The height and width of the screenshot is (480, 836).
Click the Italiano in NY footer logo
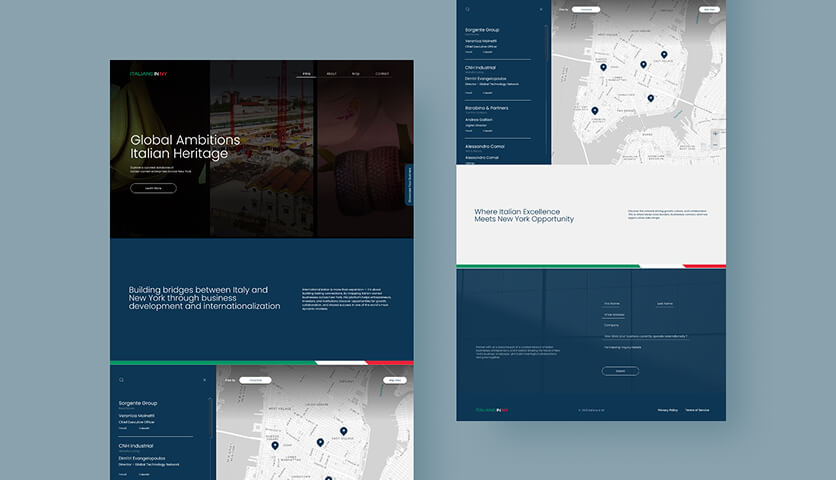click(x=492, y=410)
